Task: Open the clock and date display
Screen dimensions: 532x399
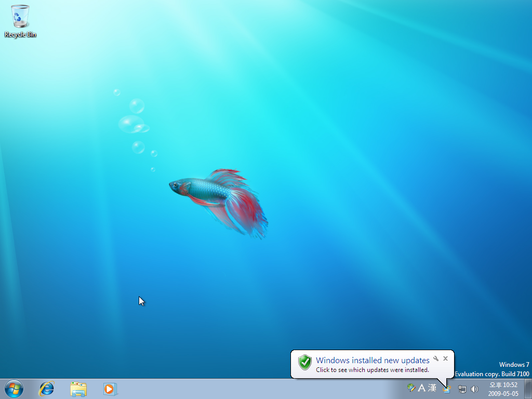Action: coord(503,389)
